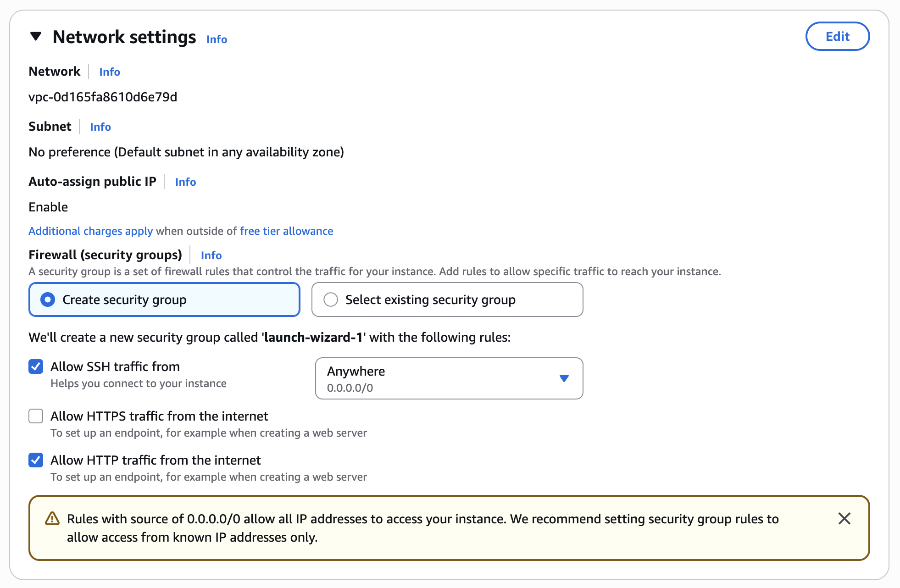Open free tier allowance link
This screenshot has width=900, height=588.
(x=286, y=231)
